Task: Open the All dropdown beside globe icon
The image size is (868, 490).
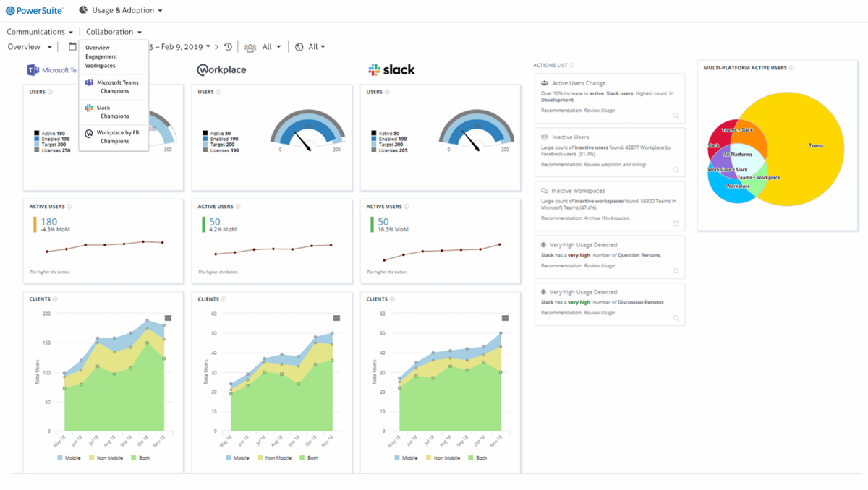Action: [x=317, y=47]
